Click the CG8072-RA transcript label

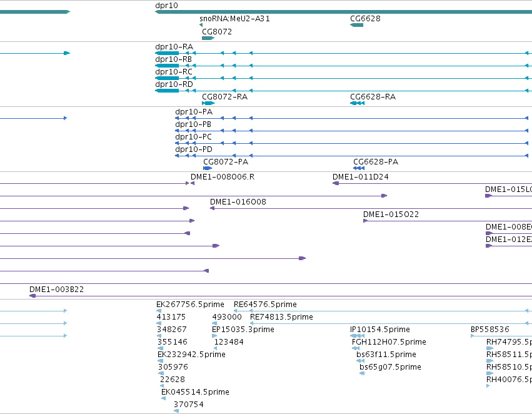224,97
